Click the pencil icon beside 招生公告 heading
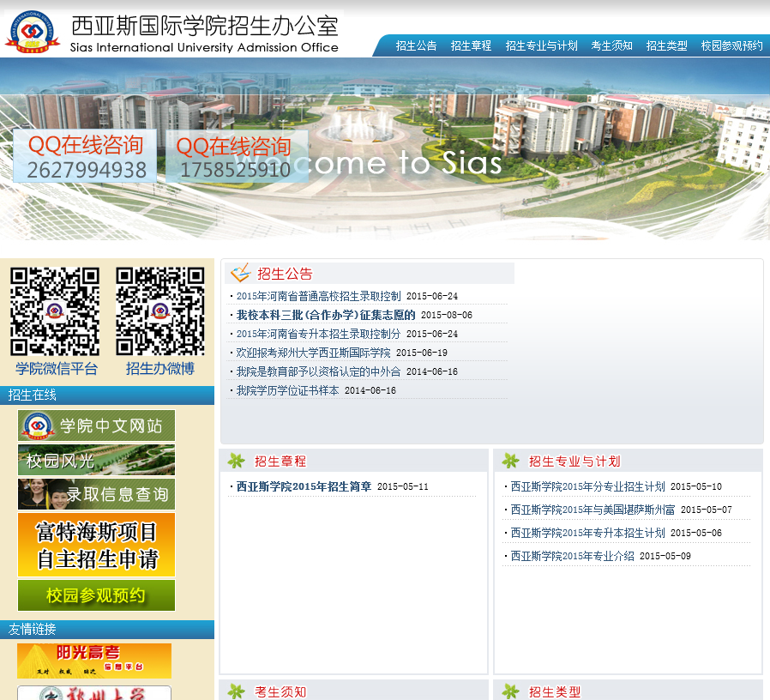This screenshot has width=770, height=700. click(x=241, y=273)
